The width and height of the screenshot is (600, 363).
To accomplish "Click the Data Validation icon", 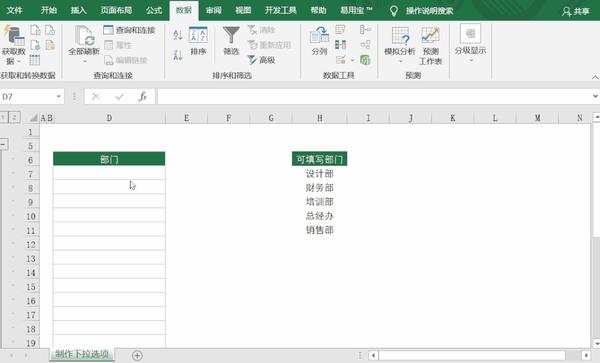I will coord(341,60).
